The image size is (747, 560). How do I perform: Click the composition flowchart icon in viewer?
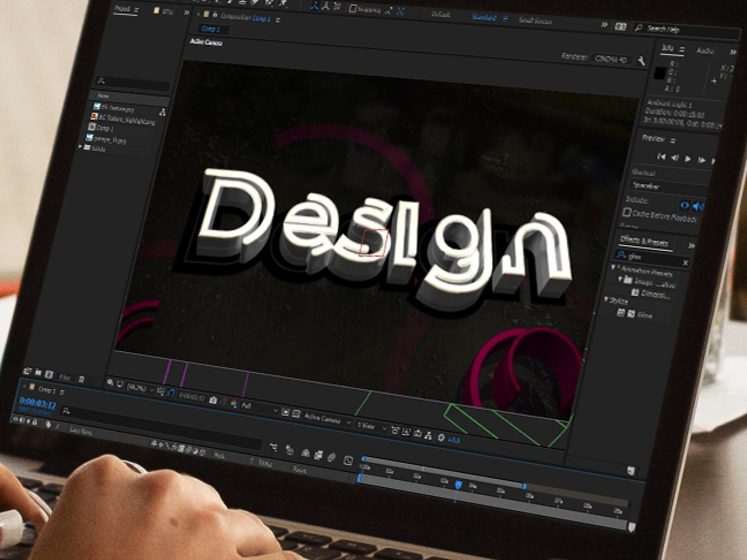point(428,436)
